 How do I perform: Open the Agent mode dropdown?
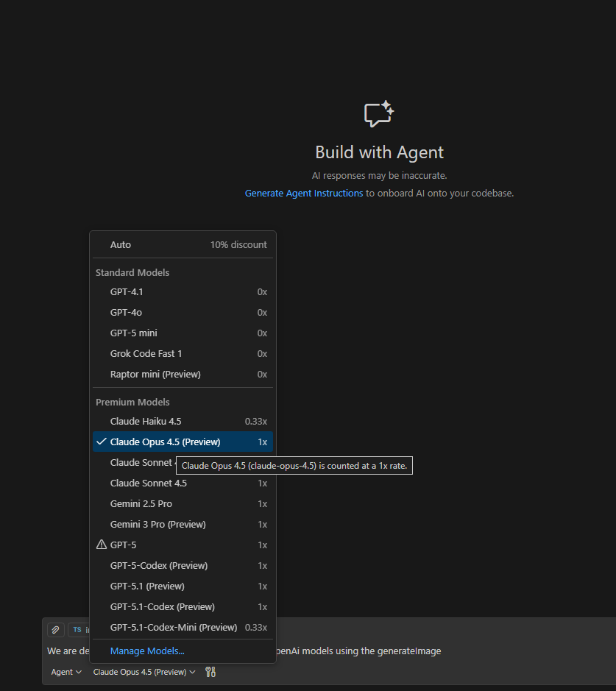(66, 672)
